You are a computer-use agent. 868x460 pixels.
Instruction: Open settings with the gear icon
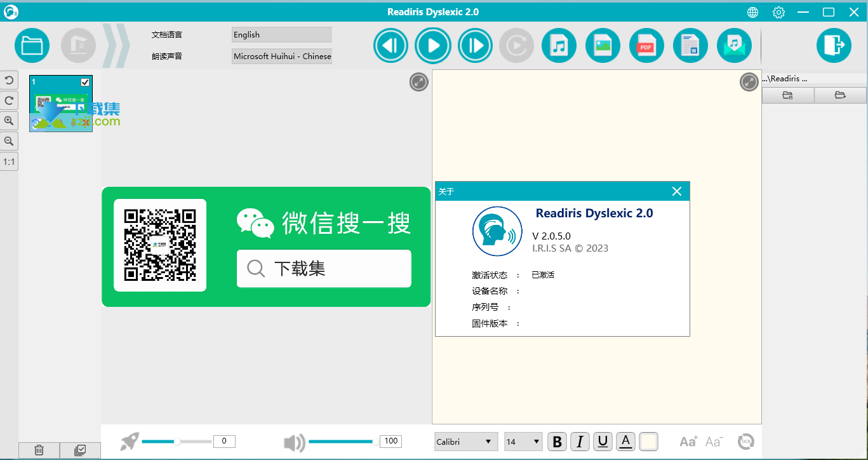click(x=778, y=12)
